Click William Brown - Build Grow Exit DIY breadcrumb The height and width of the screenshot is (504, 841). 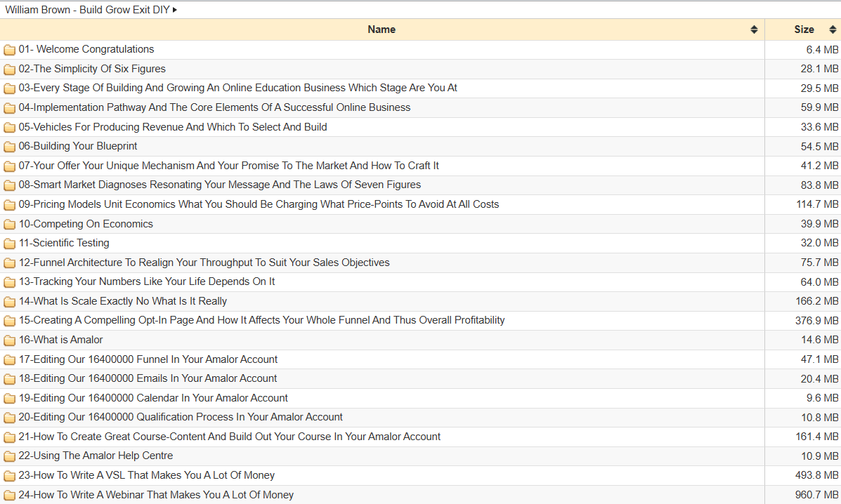87,10
